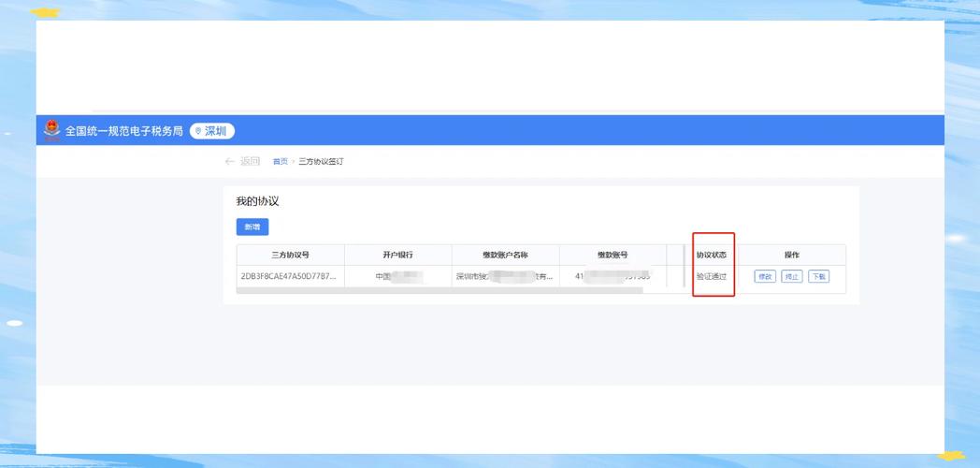The width and height of the screenshot is (980, 468).
Task: Click the 下载 button in agreement row
Action: (x=819, y=276)
